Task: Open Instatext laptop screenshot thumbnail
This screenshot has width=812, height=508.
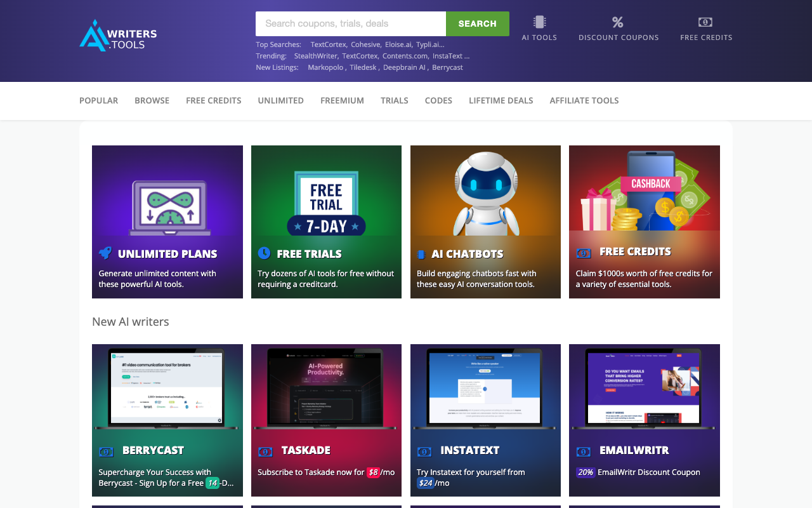Action: coord(485,387)
